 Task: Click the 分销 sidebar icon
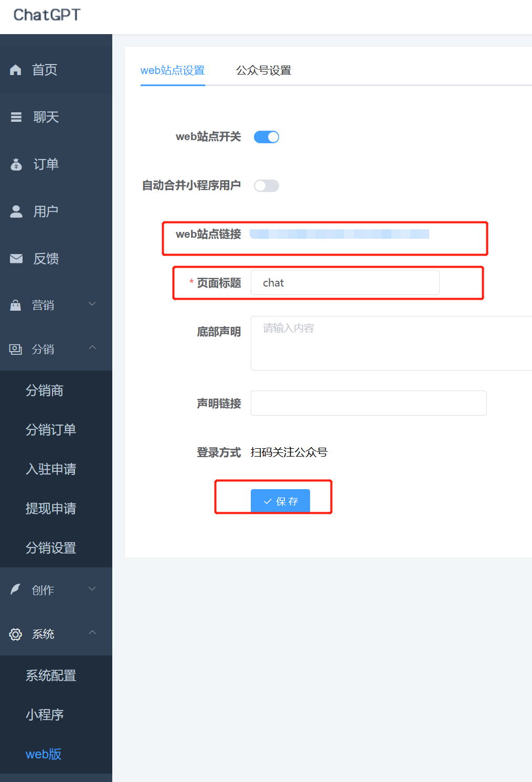16,349
